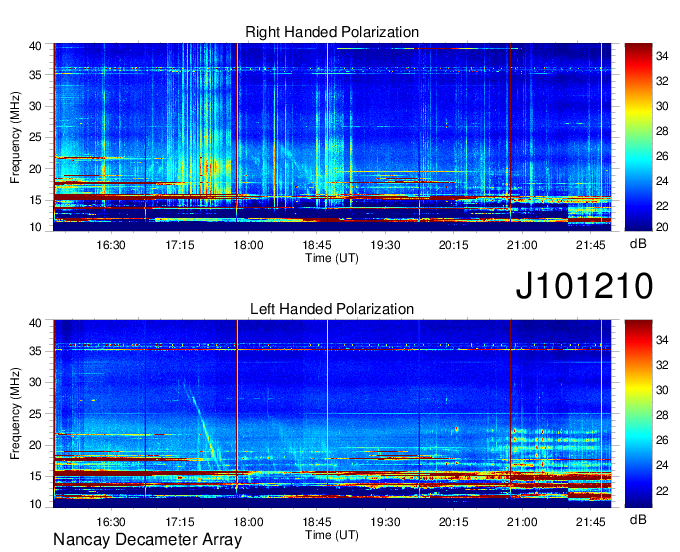This screenshot has height=552, width=680.
Task: Click 19:30 tick under Right Handed plot
Action: tap(385, 245)
